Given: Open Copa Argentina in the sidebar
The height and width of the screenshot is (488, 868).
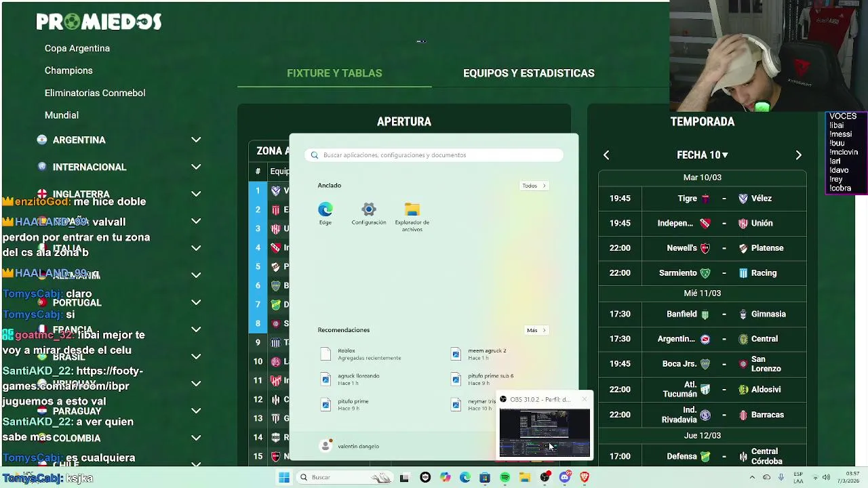Looking at the screenshot, I should tap(77, 48).
